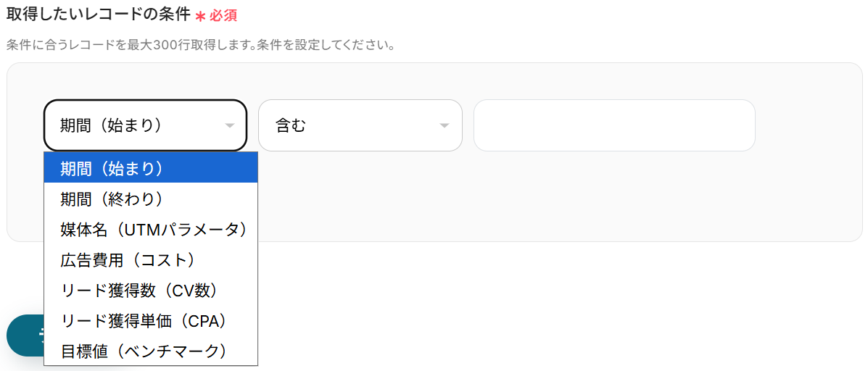Click the red 必須 required label
Screen dimensions: 868x371
223,16
